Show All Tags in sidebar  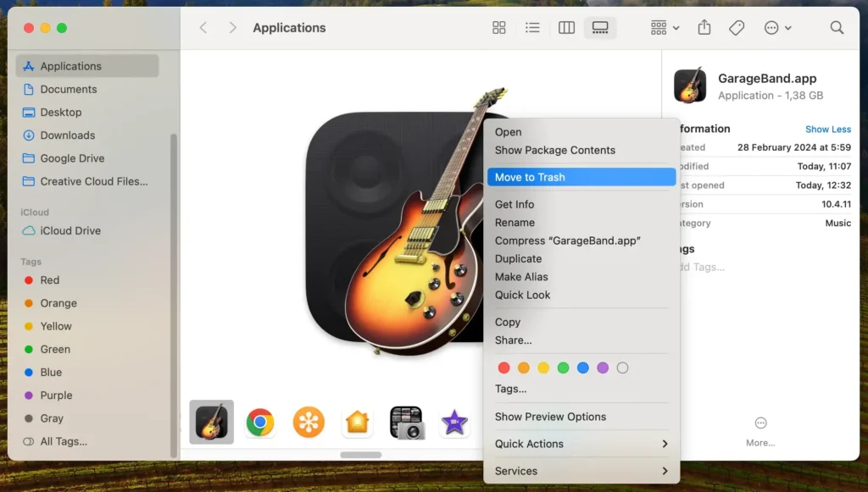click(x=87, y=441)
